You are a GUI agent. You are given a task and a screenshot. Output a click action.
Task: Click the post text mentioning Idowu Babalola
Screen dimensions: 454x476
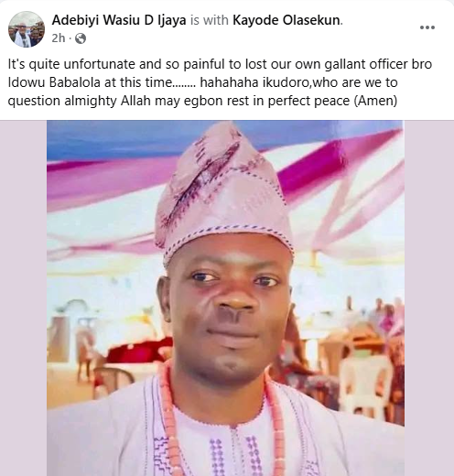click(x=220, y=82)
